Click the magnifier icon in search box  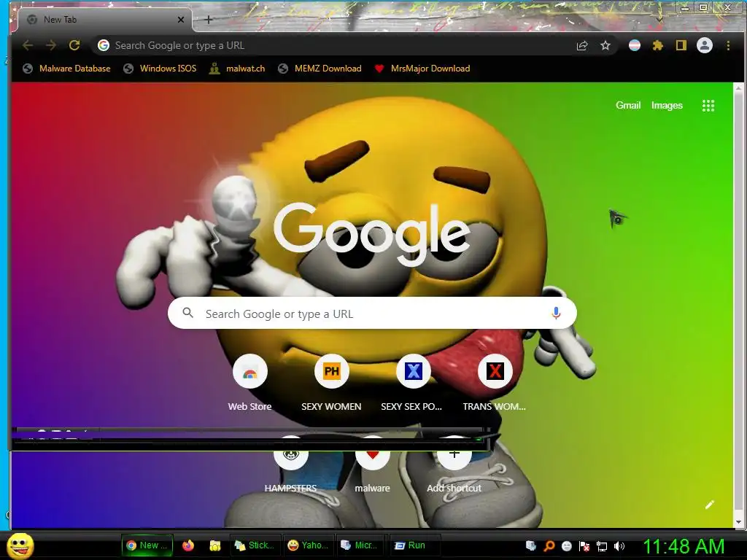click(188, 312)
